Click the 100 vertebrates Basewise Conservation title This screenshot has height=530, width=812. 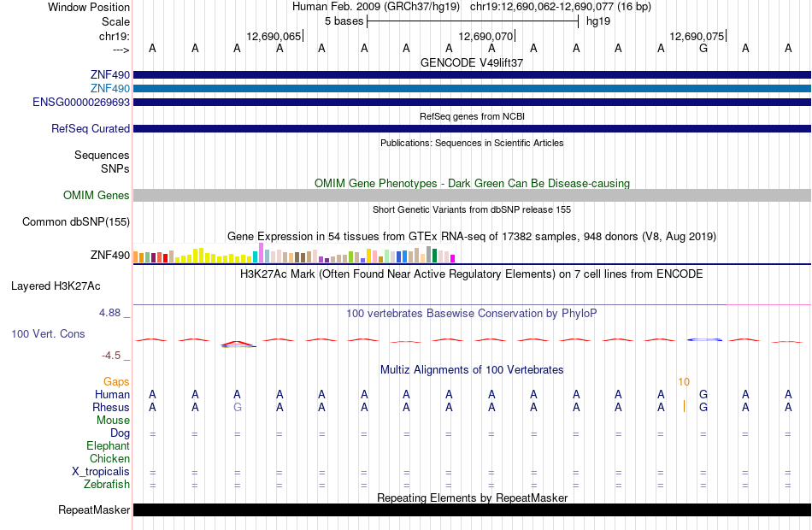click(x=472, y=314)
